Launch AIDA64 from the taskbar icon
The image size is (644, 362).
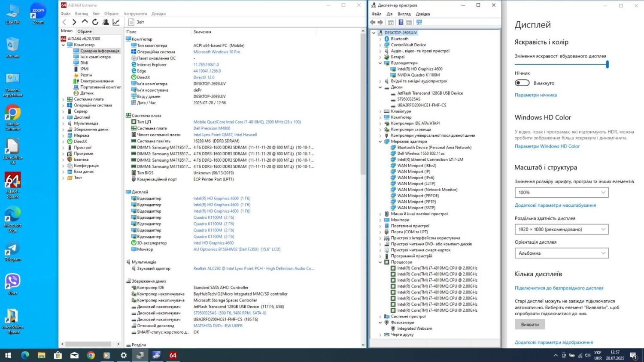173,355
